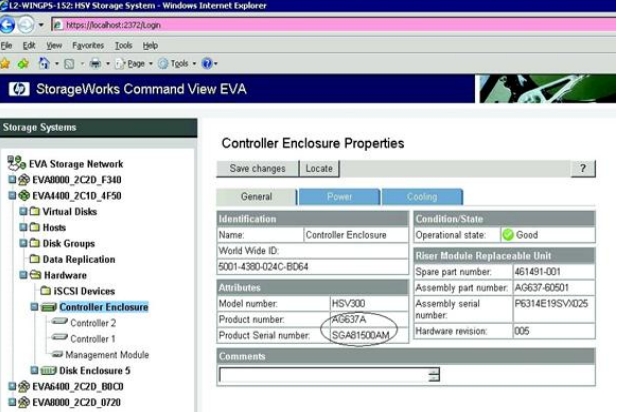This screenshot has height=412, width=617.
Task: Switch to the Power tab
Action: 339,197
